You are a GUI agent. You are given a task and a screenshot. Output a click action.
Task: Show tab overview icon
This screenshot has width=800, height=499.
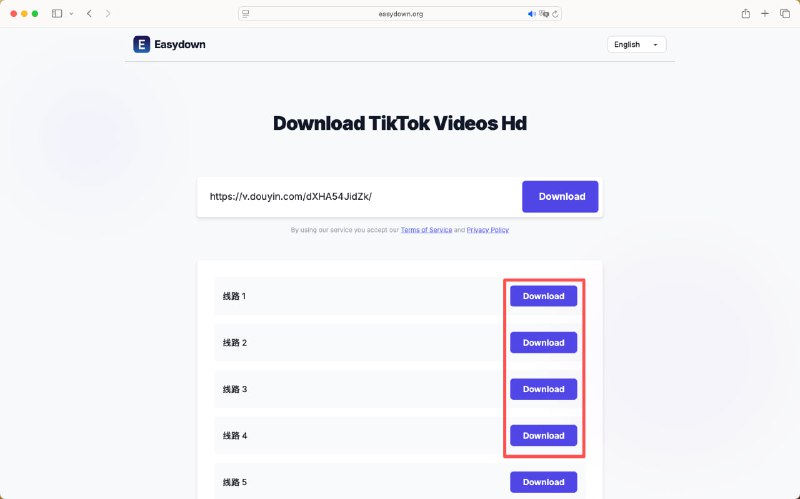(785, 14)
